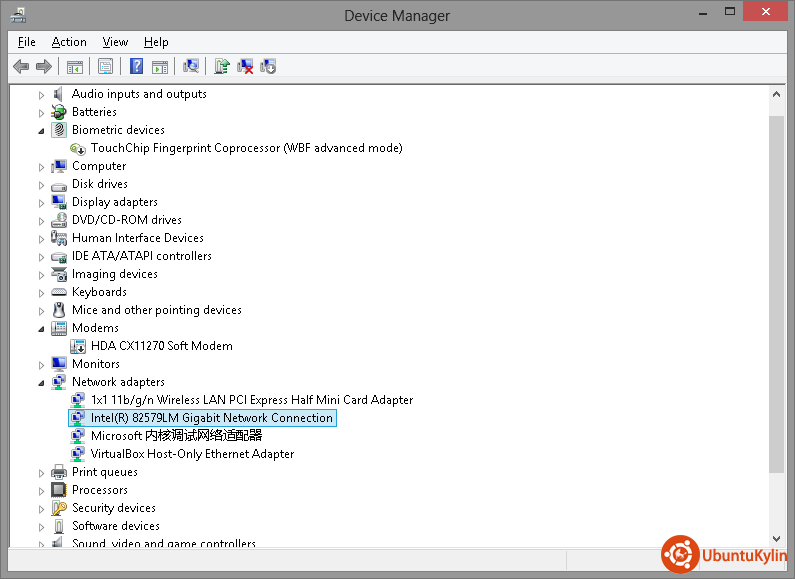795x579 pixels.
Task: Open the Action menu
Action: click(x=69, y=42)
